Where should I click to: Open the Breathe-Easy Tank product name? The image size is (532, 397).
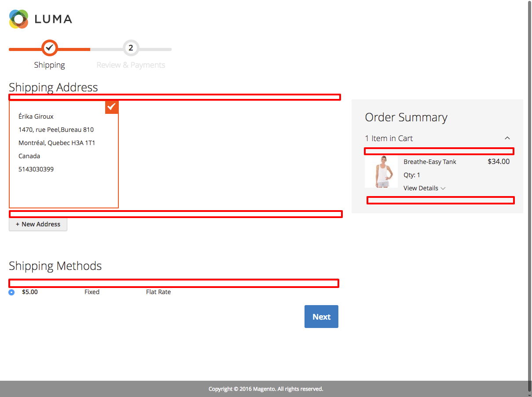tap(429, 162)
